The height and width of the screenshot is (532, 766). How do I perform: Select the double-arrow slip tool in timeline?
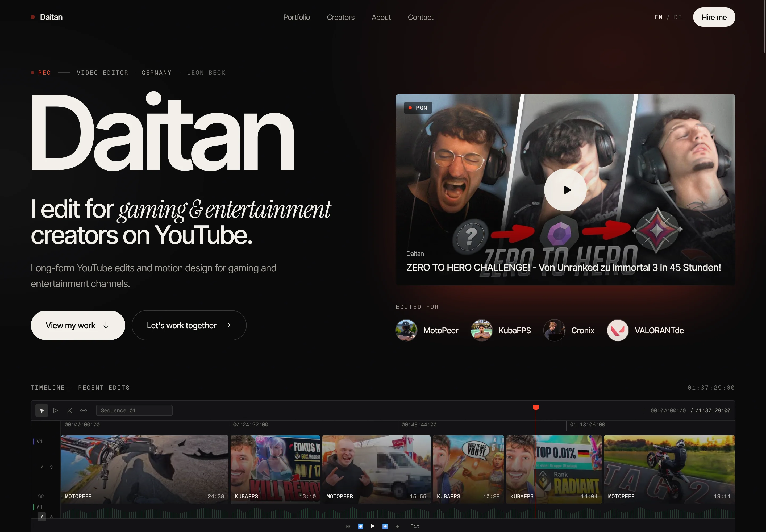(84, 410)
